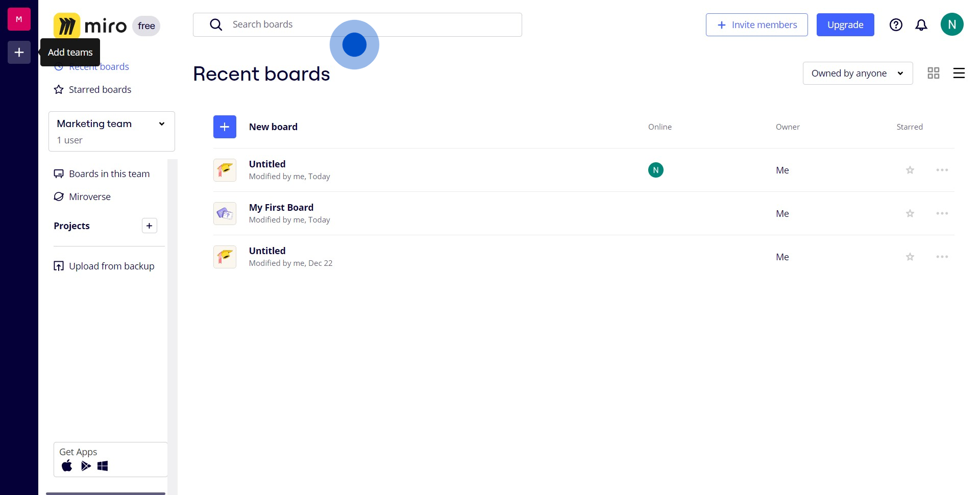This screenshot has width=980, height=495.
Task: Add a new project with plus icon
Action: [149, 226]
